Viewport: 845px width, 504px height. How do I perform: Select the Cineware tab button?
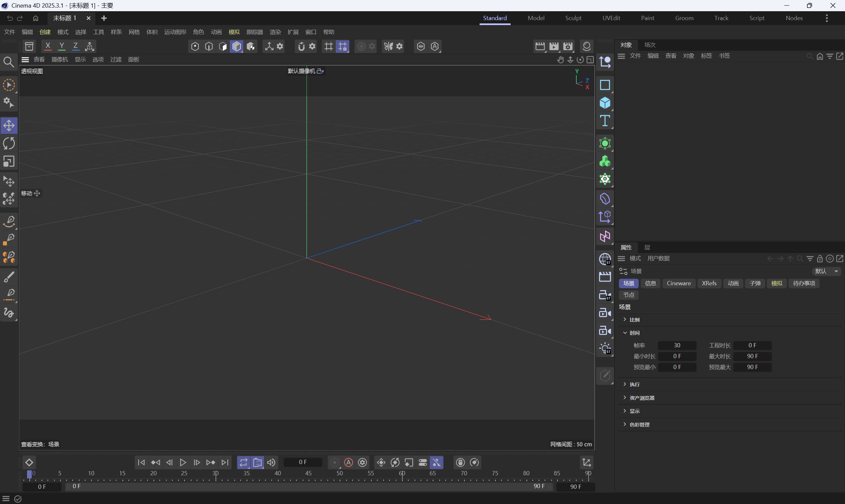(x=679, y=283)
